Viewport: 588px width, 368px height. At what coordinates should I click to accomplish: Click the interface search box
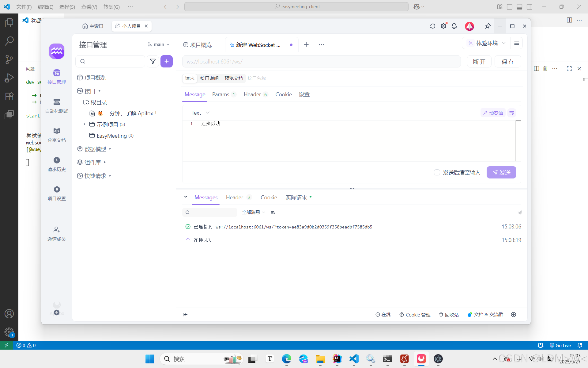tap(110, 61)
